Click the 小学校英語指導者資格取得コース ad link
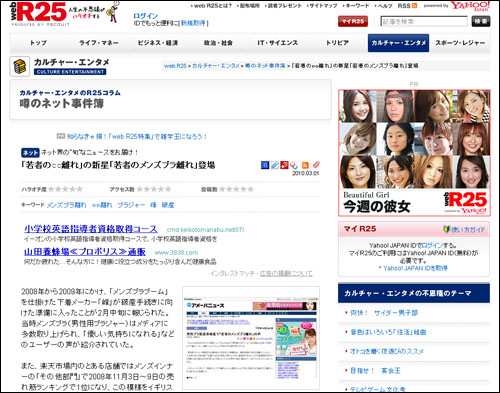The height and width of the screenshot is (393, 500). (x=90, y=229)
